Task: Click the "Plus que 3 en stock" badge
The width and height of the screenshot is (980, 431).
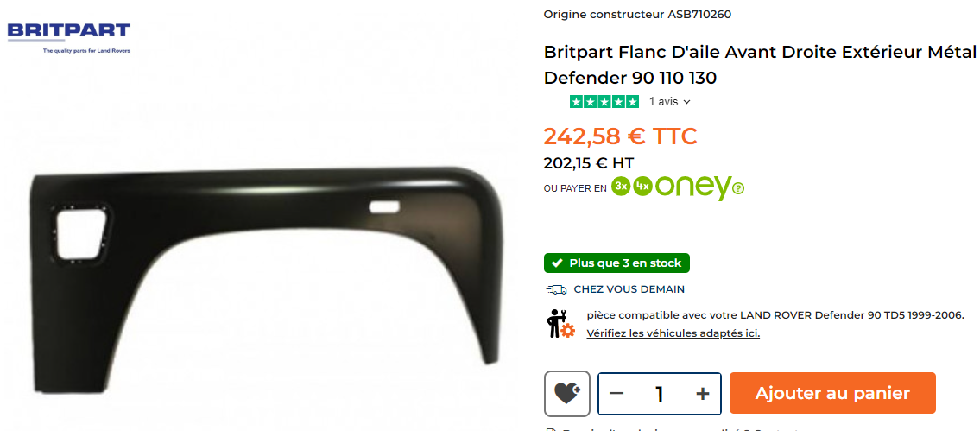Action: (616, 263)
